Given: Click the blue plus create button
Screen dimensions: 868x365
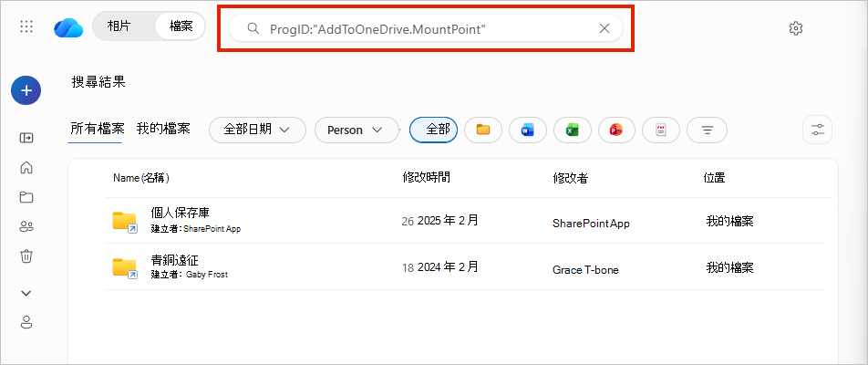Looking at the screenshot, I should (x=26, y=90).
